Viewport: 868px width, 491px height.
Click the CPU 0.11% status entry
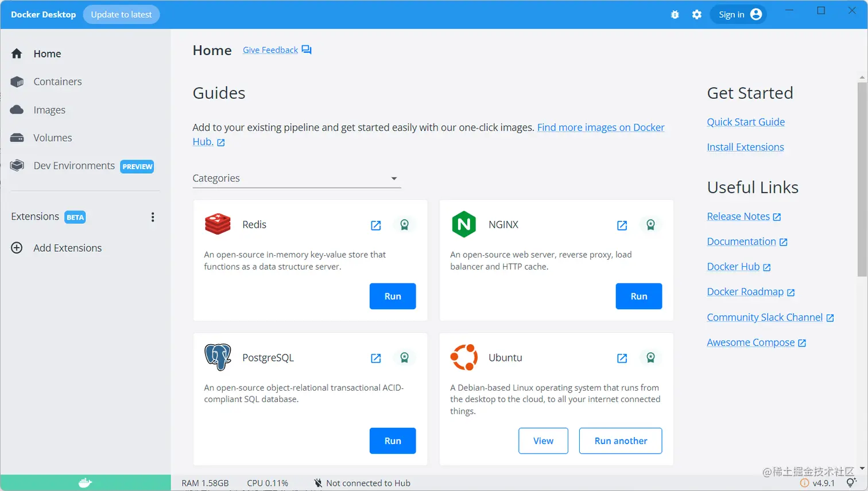point(268,483)
